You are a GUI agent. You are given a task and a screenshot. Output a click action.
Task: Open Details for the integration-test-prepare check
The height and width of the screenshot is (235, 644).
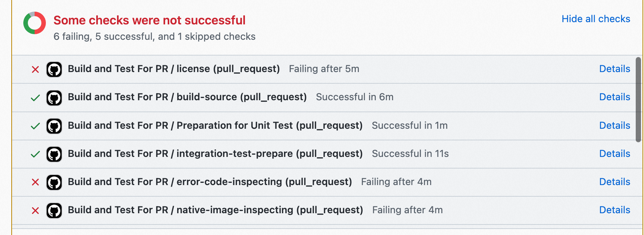point(615,154)
